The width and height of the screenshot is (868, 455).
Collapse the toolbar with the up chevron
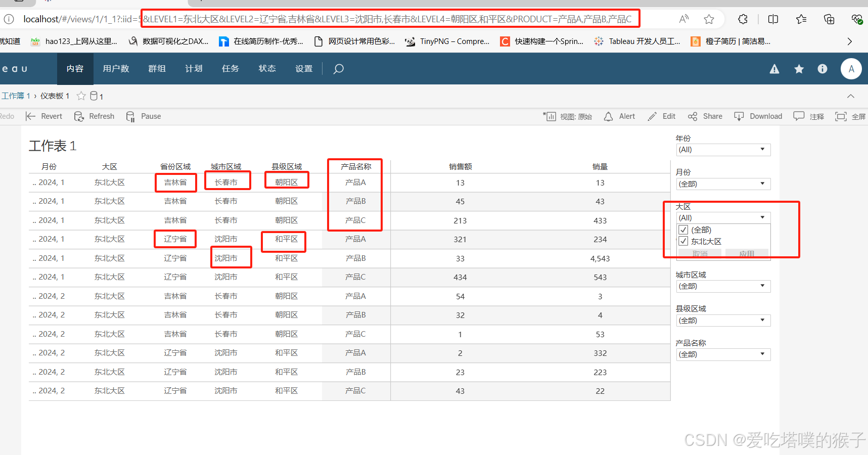pyautogui.click(x=851, y=96)
